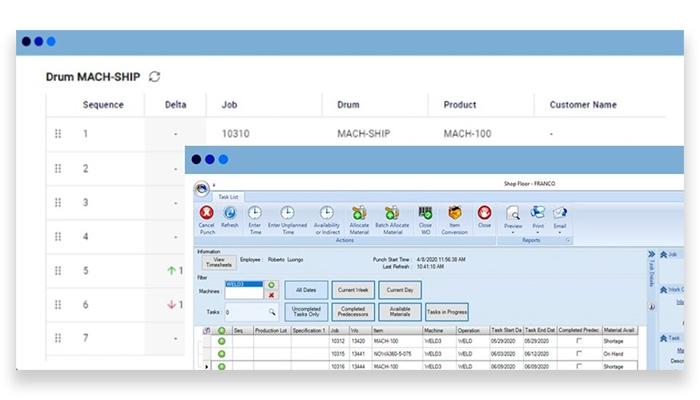Open the Enter Time action
This screenshot has height=400, width=700.
[255, 213]
